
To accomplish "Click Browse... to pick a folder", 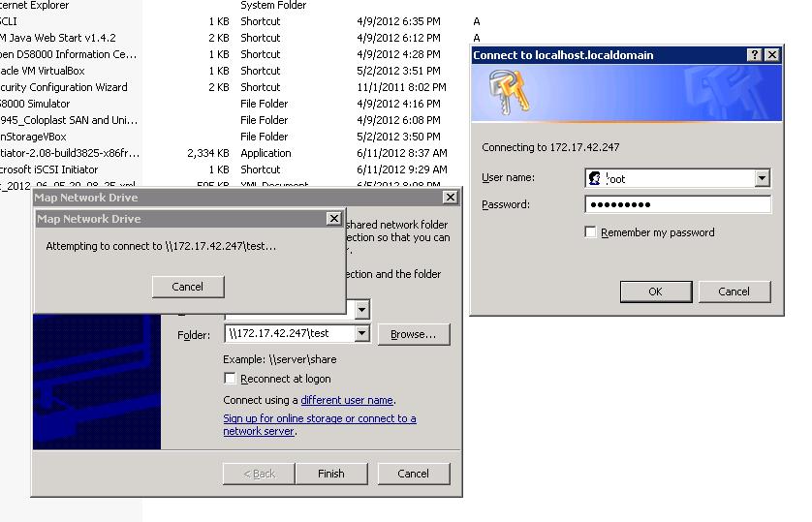I will [x=413, y=334].
